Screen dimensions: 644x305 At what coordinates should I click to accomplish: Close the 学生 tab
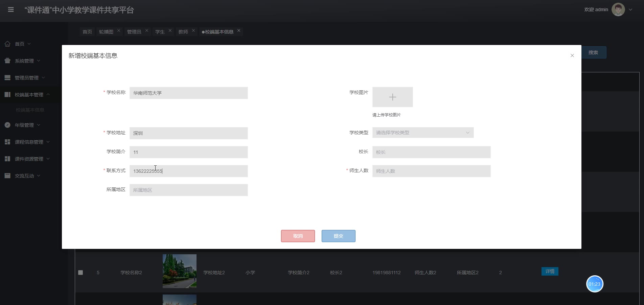(x=170, y=30)
